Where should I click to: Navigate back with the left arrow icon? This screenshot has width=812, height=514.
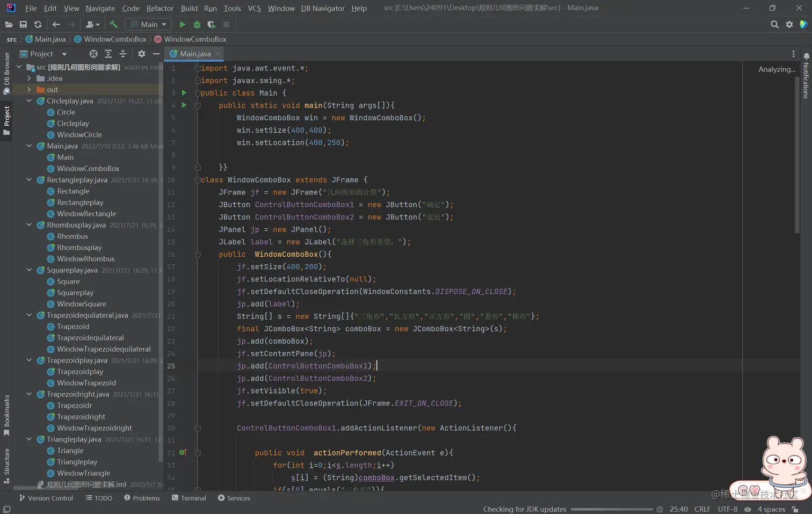coord(56,24)
